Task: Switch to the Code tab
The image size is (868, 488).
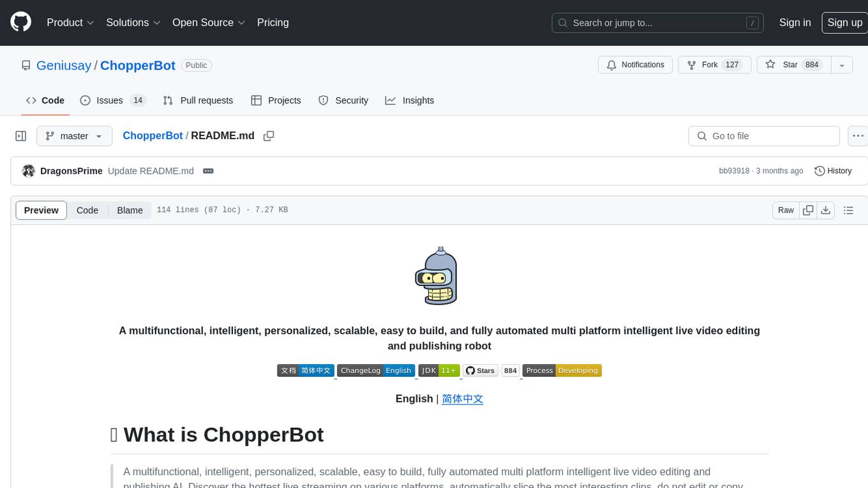Action: (45, 100)
